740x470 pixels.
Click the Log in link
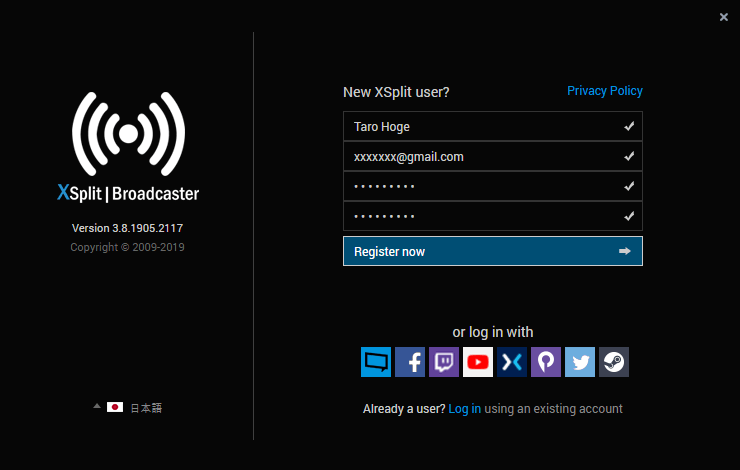[x=464, y=409]
